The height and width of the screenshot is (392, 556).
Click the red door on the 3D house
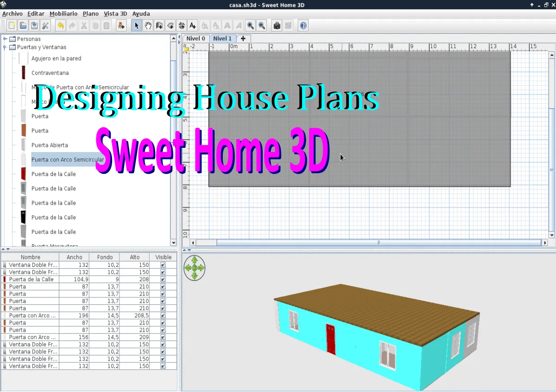click(x=330, y=339)
